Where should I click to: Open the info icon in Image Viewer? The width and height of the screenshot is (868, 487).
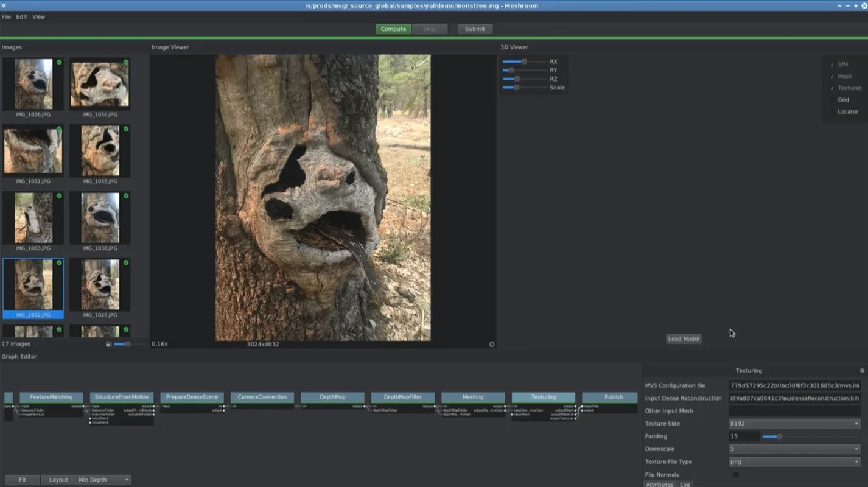[x=492, y=344]
